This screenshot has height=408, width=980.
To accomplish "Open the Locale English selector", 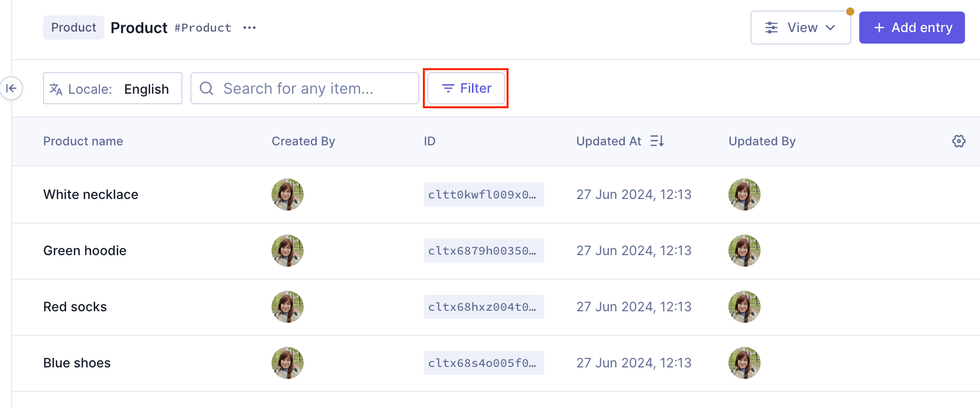I will [113, 89].
